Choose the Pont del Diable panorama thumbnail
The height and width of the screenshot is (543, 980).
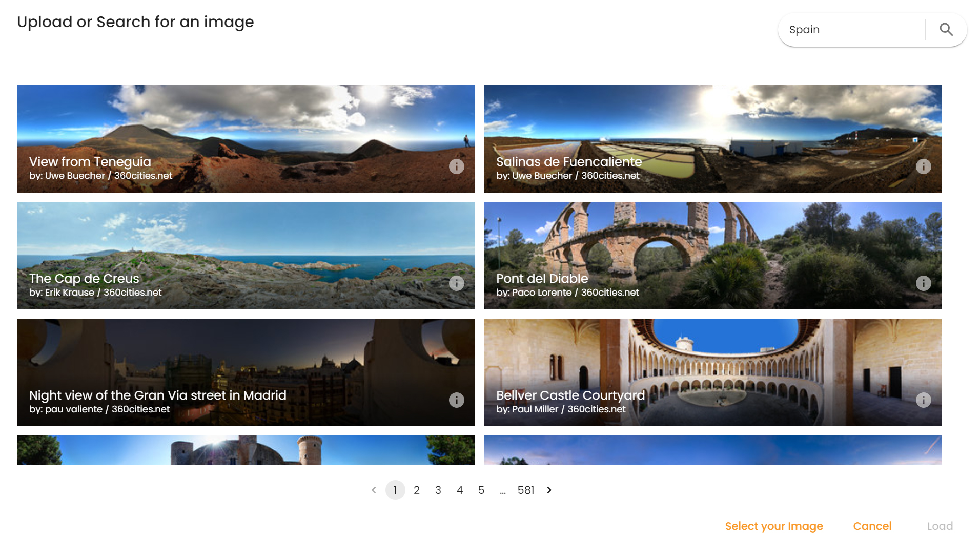[713, 256]
